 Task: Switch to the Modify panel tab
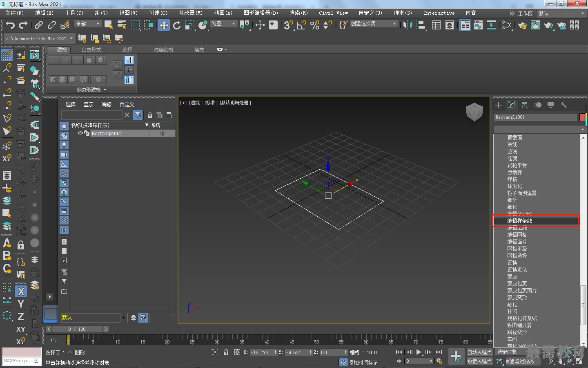coord(512,105)
